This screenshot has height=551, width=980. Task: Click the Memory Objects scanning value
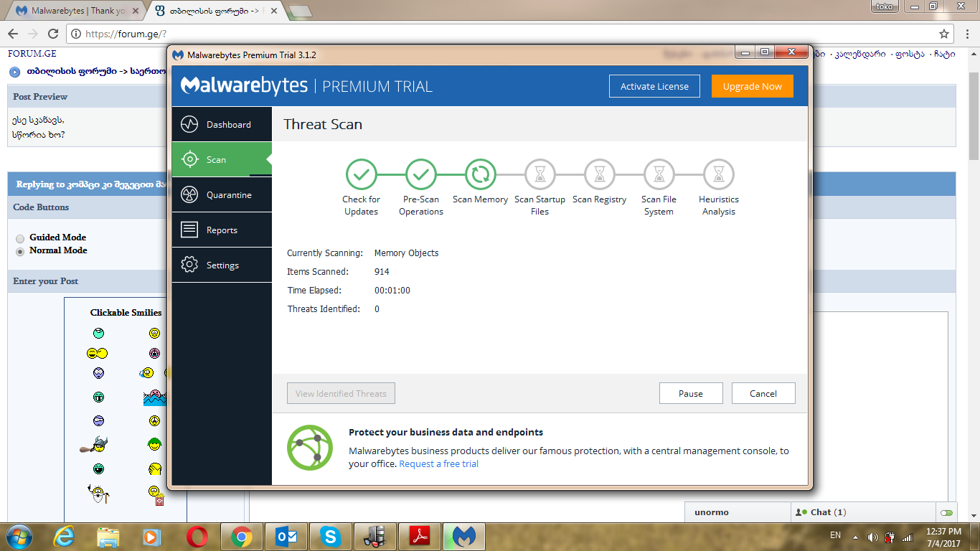point(406,253)
